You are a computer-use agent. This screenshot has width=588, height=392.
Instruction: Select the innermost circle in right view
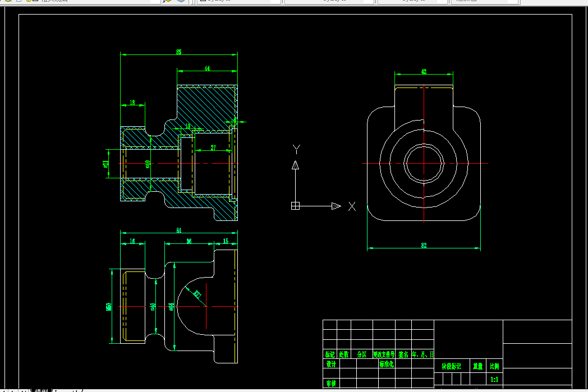[424, 163]
